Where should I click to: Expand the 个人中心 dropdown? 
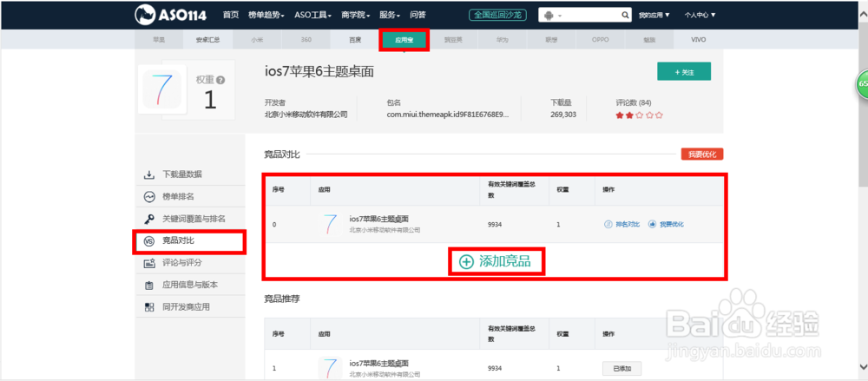(x=700, y=16)
